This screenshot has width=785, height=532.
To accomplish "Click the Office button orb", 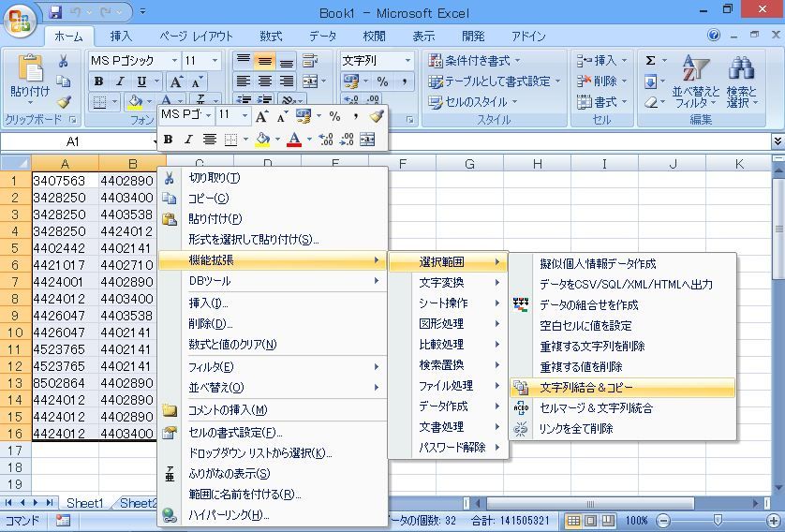I will (x=20, y=21).
